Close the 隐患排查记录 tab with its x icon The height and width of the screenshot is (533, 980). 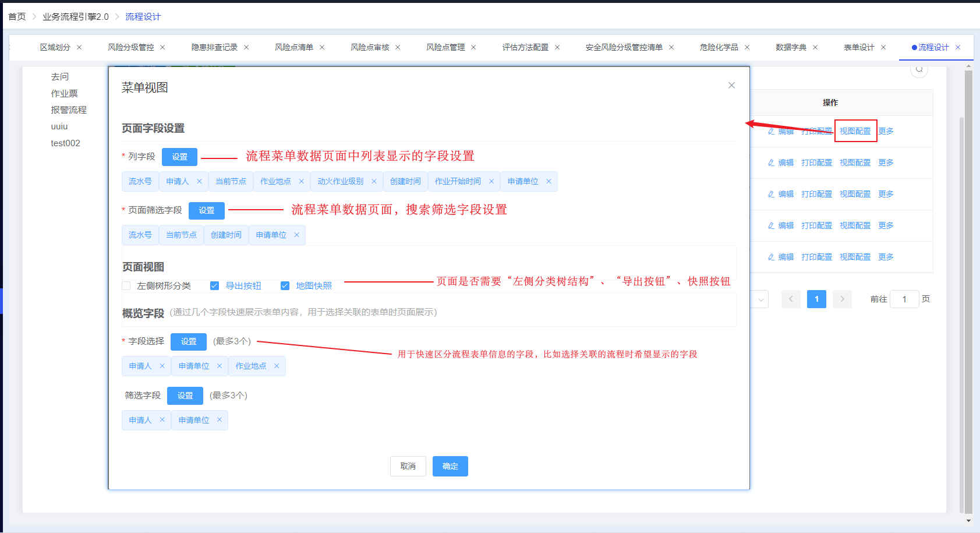pyautogui.click(x=246, y=47)
